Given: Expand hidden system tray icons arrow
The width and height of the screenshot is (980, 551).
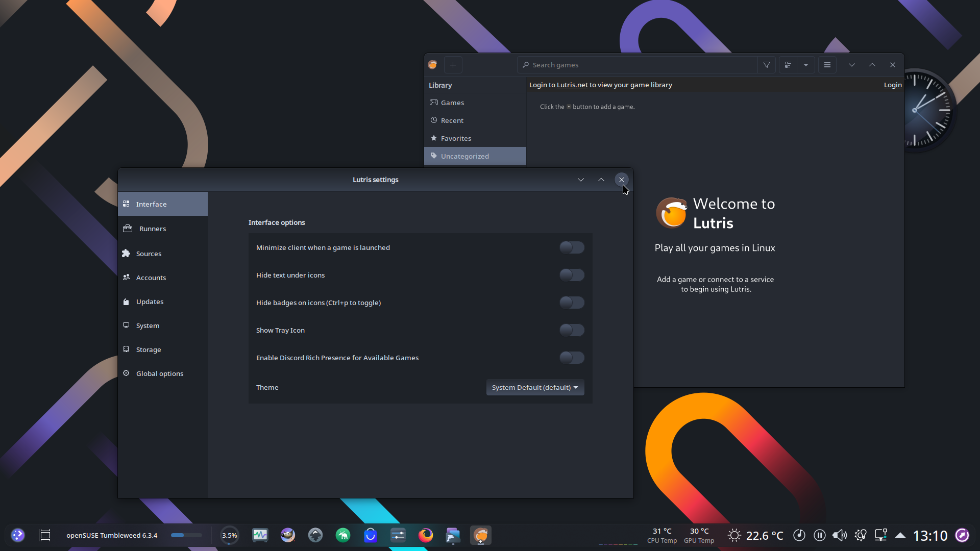Looking at the screenshot, I should click(900, 535).
